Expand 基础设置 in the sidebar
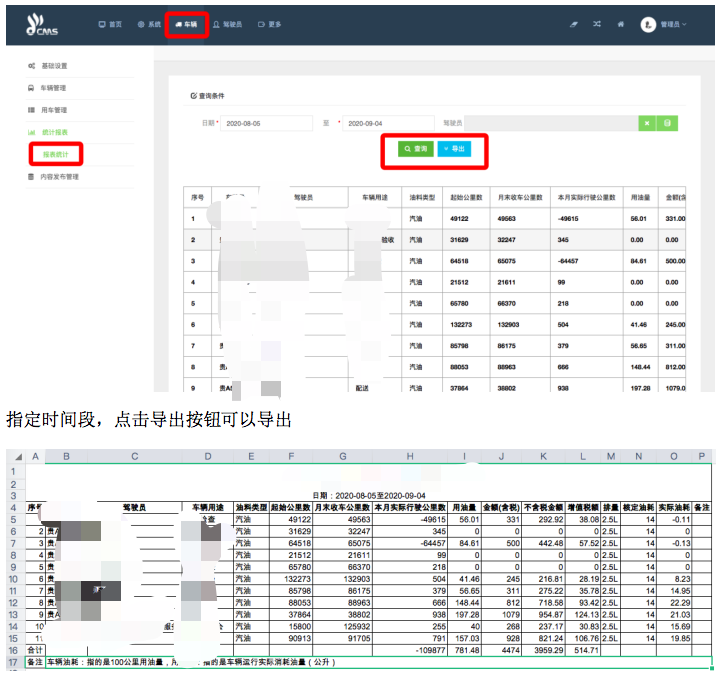The image size is (722, 682). tap(54, 66)
